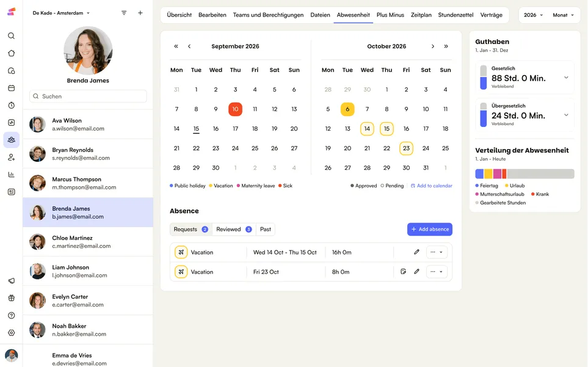Click note icon on Fri 23 Oct row

(x=403, y=271)
